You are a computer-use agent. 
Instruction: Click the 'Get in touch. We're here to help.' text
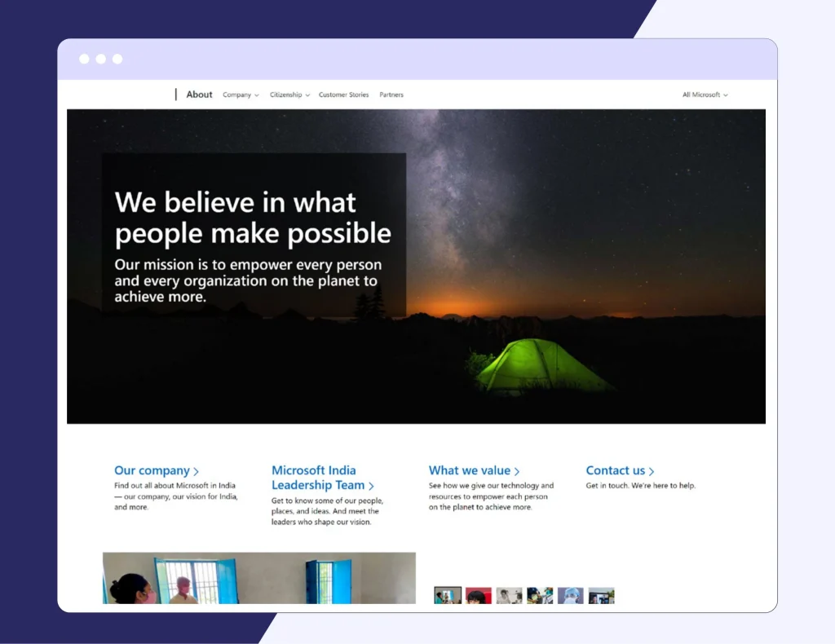(641, 485)
